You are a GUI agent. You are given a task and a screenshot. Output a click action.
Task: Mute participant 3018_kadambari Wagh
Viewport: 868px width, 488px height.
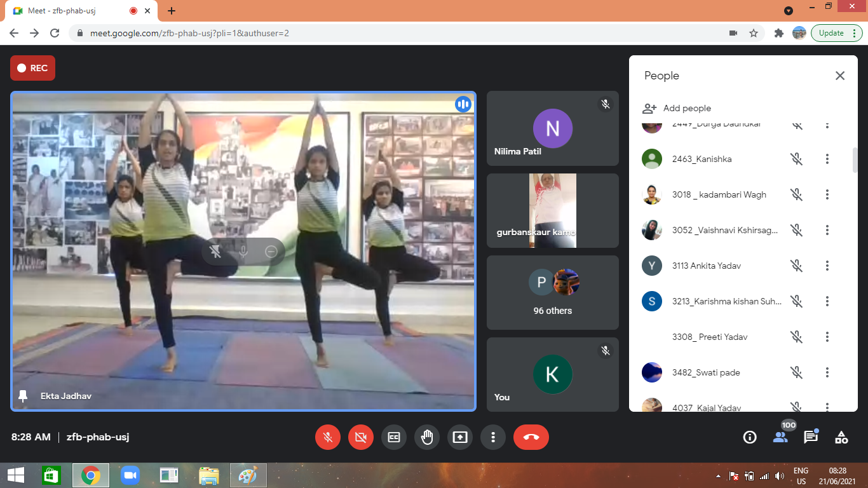pyautogui.click(x=796, y=194)
